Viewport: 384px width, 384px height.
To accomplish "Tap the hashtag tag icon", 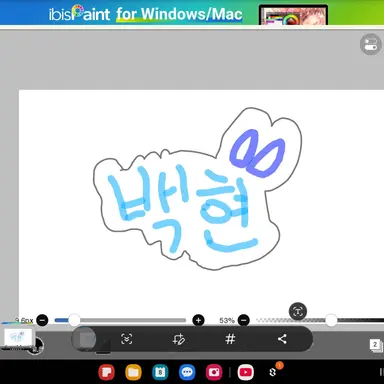I will [230, 339].
